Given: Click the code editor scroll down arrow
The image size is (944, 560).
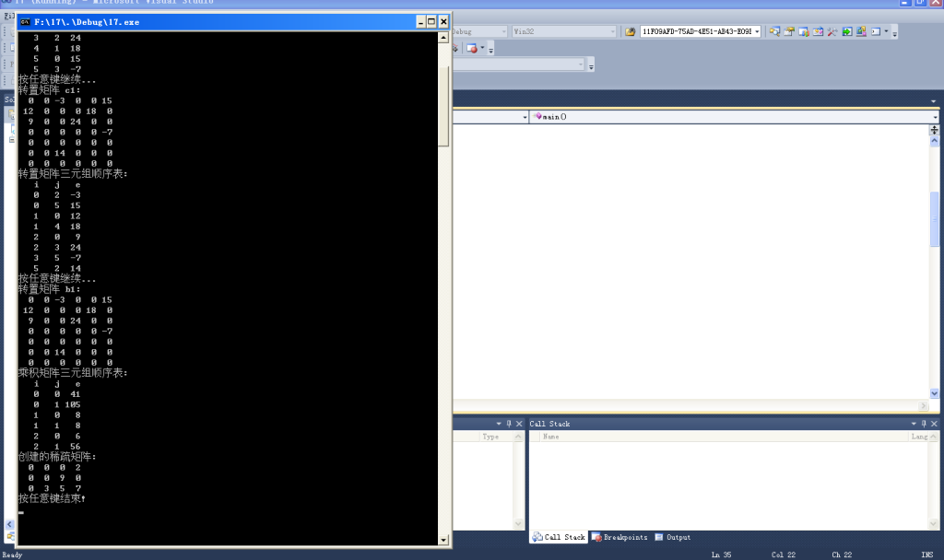Looking at the screenshot, I should point(935,393).
